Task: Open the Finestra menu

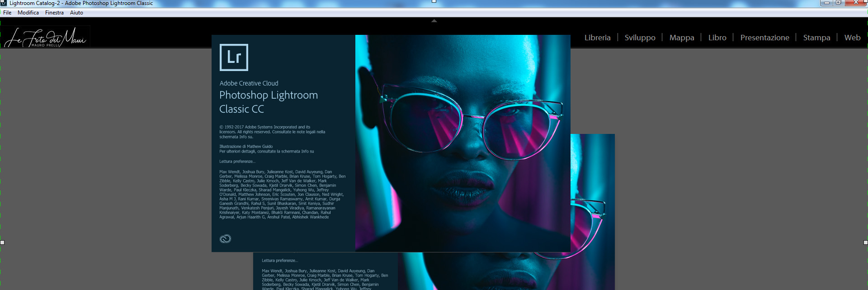Action: coord(54,13)
